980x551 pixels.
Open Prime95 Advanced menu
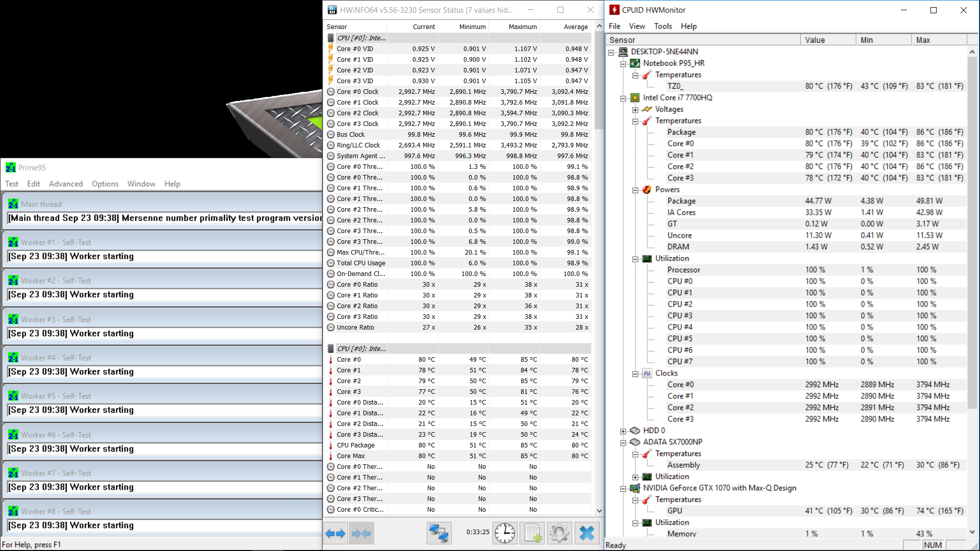(65, 184)
